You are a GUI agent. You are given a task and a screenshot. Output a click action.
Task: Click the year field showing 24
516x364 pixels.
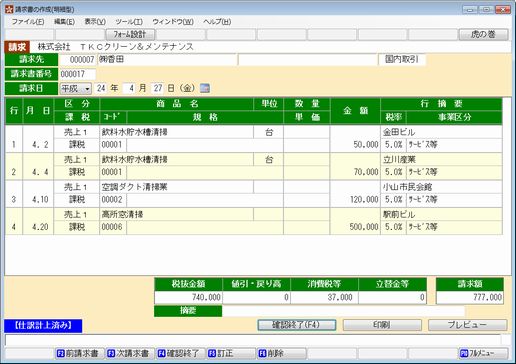101,88
